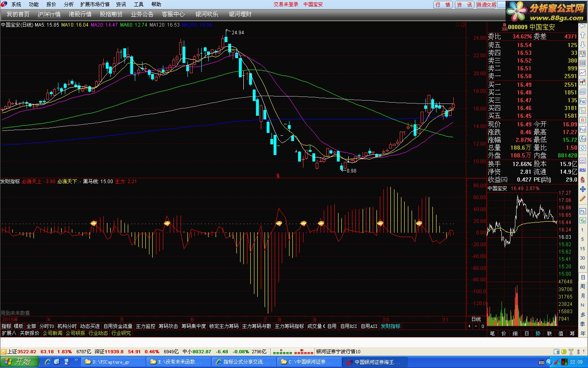
Task: Switch to 60-minute period
Action: point(583,267)
